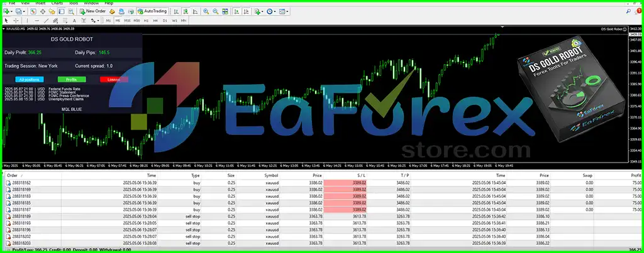Image resolution: width=644 pixels, height=253 pixels.
Task: Select the arrow cursor tool
Action: (6, 21)
